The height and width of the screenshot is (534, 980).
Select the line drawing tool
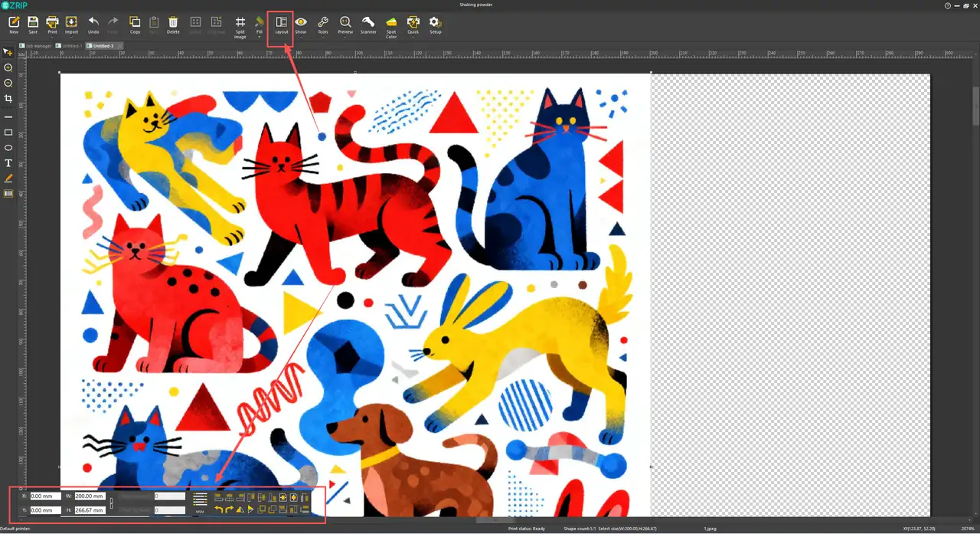[x=8, y=117]
